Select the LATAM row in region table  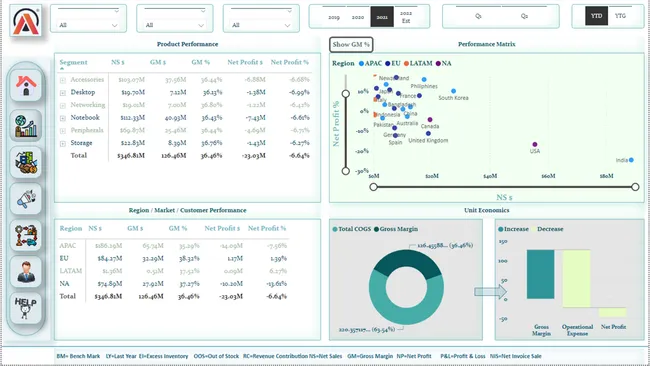(173, 271)
